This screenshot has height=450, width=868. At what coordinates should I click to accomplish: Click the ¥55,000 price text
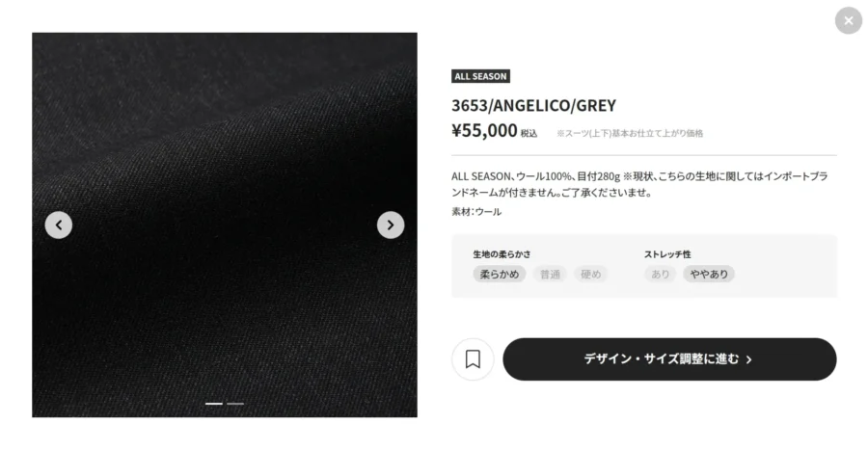click(484, 130)
